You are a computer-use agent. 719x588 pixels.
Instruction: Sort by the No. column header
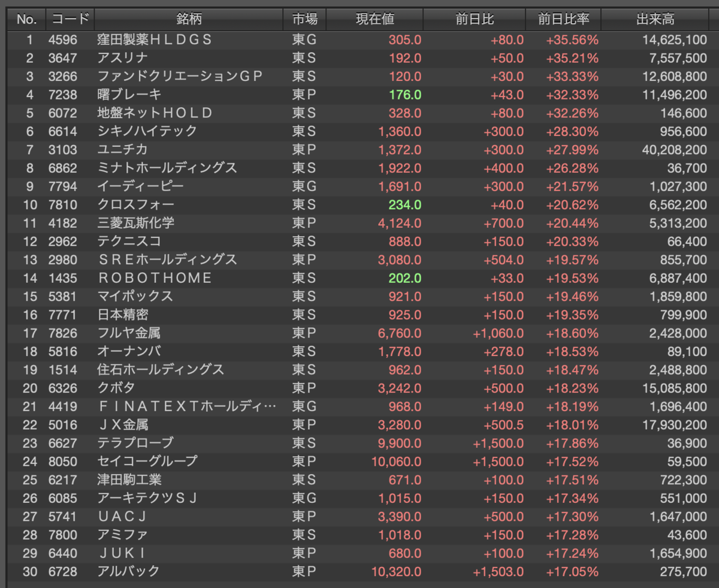point(26,19)
